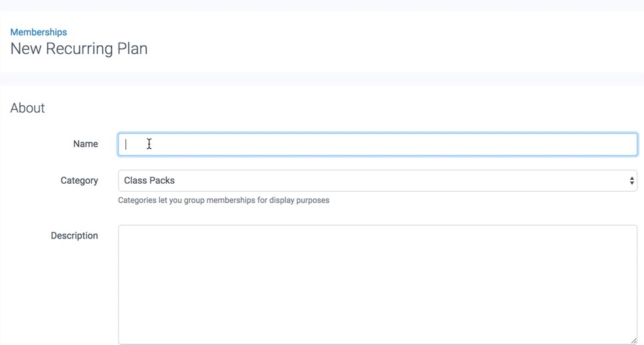
Task: Click the top gray strip above the header
Action: pos(322,5)
